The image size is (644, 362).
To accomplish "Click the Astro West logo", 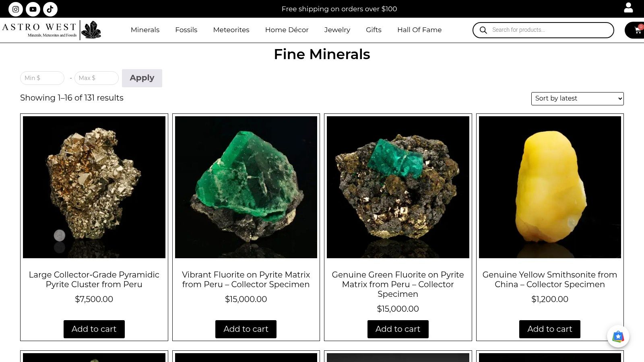I will pyautogui.click(x=52, y=30).
